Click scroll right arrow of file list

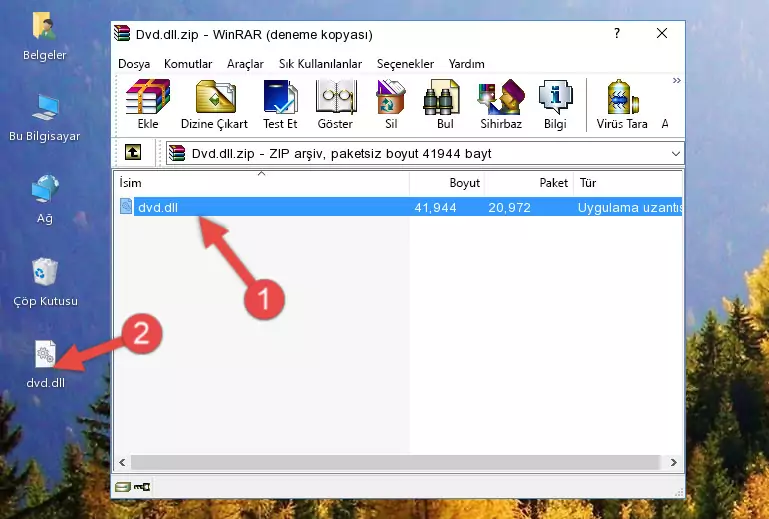[x=673, y=462]
